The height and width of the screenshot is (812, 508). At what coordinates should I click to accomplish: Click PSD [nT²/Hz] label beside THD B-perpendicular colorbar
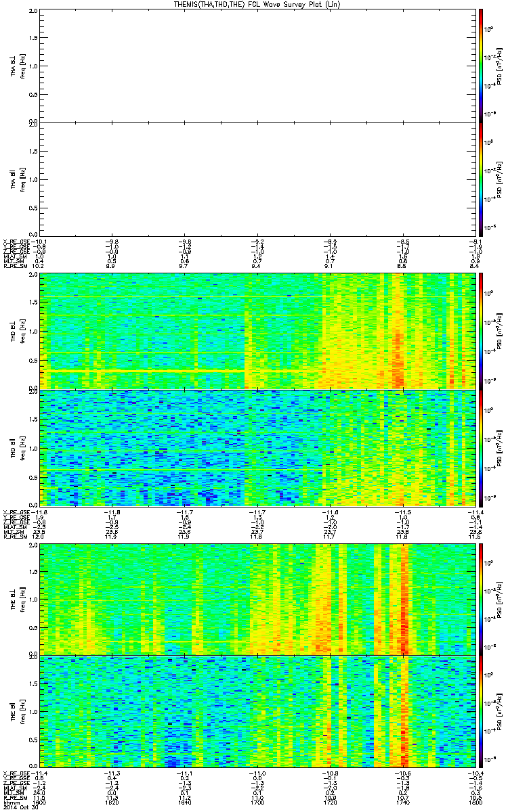[x=499, y=331]
